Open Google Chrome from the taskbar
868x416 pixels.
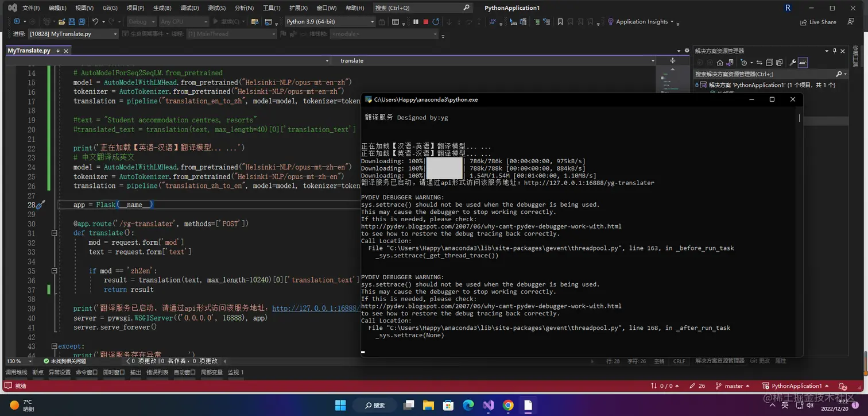(x=508, y=405)
